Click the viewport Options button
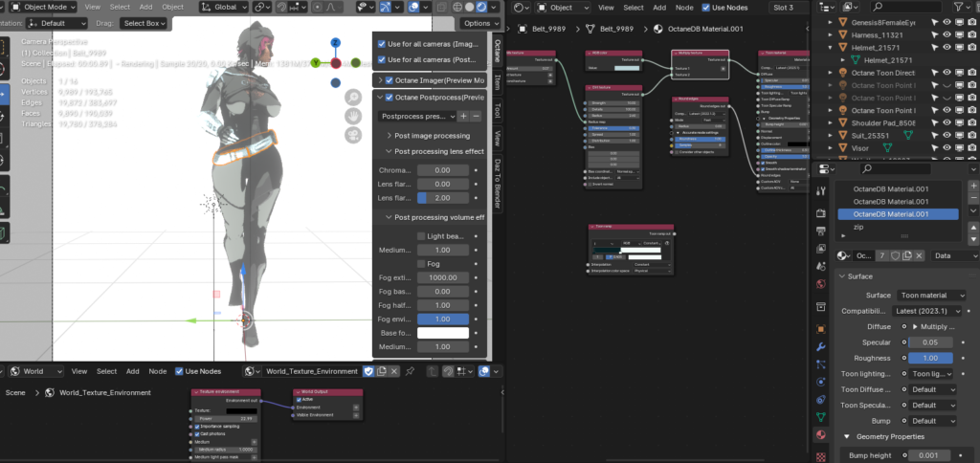Viewport: 980px width, 463px height. (x=477, y=23)
